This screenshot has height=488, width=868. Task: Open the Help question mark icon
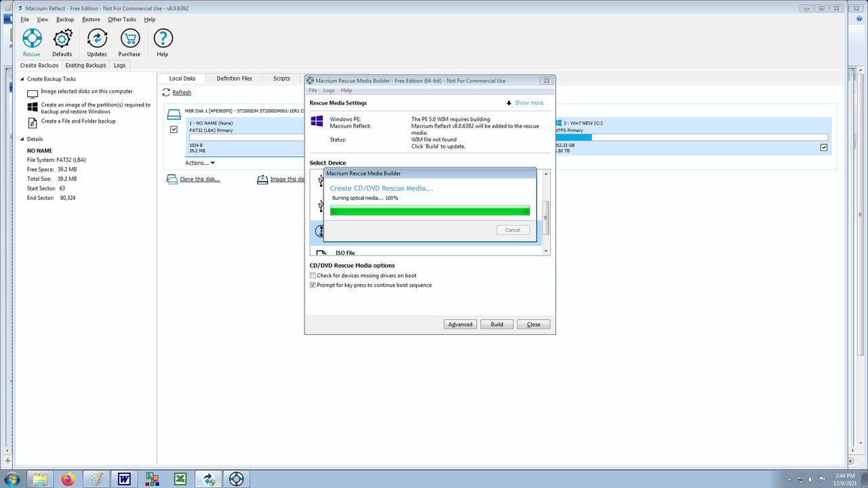click(x=163, y=39)
